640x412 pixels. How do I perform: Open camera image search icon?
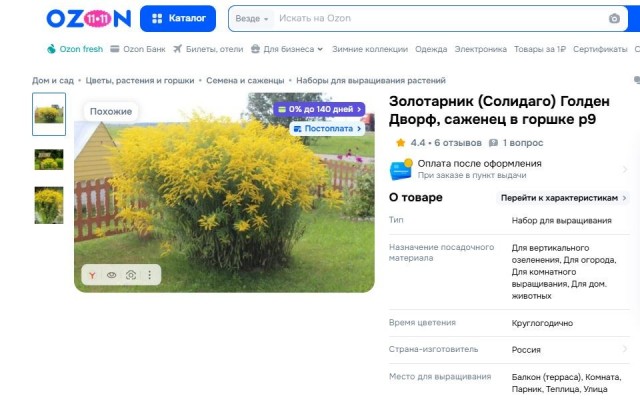click(614, 18)
